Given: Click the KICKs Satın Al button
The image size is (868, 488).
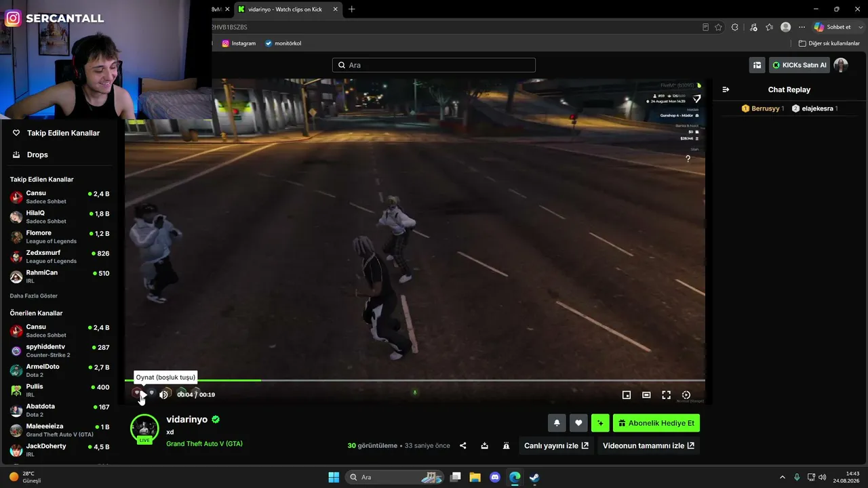Looking at the screenshot, I should click(800, 65).
